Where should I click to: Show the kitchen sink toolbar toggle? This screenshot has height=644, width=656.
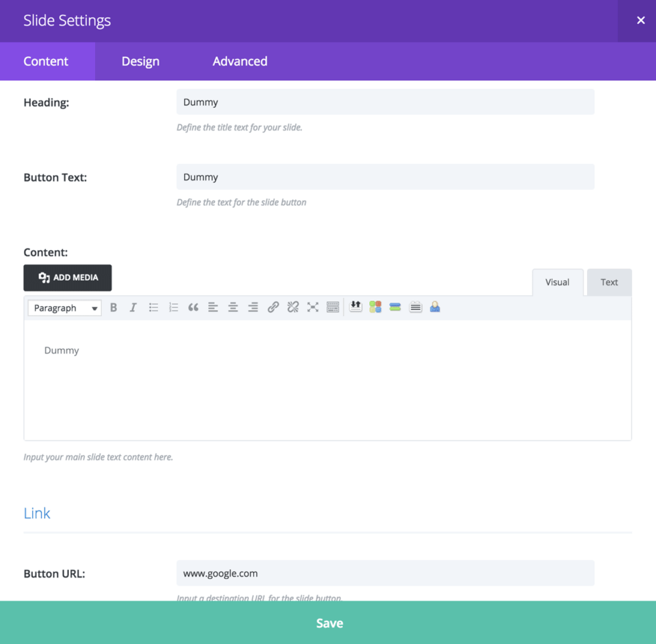tap(333, 307)
